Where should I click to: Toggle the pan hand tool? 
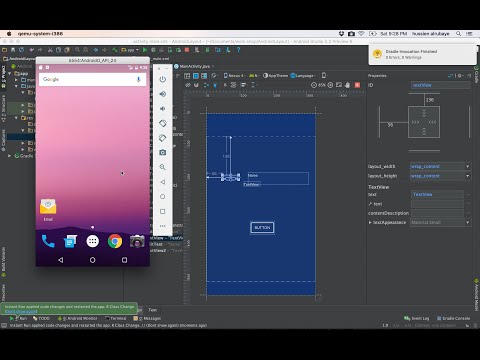click(x=347, y=85)
